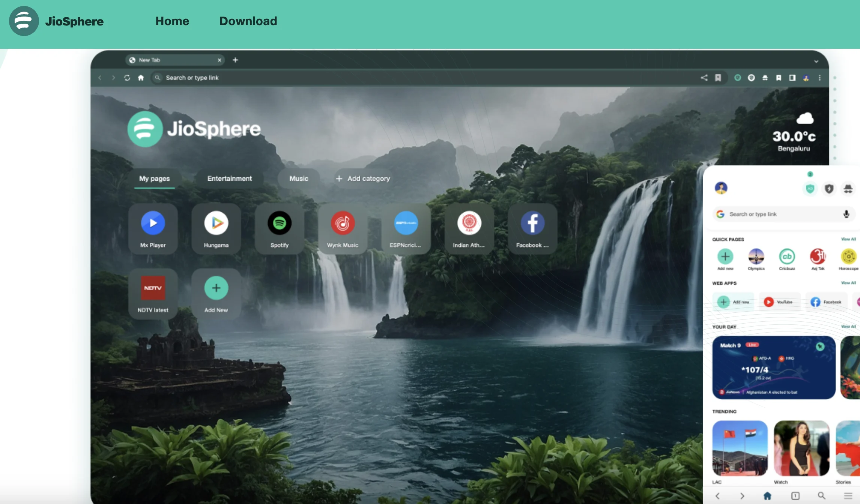Toggle the side panel icon in the toolbar
The width and height of the screenshot is (860, 504).
pyautogui.click(x=792, y=78)
